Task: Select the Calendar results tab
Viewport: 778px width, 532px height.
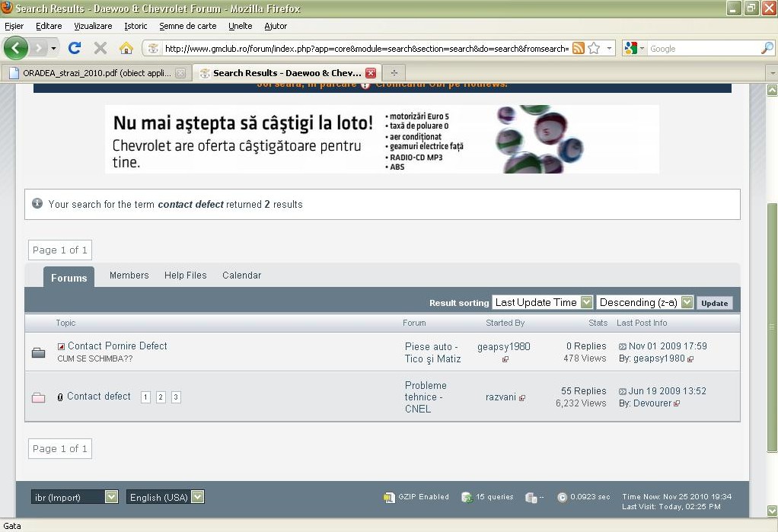Action: click(x=241, y=275)
